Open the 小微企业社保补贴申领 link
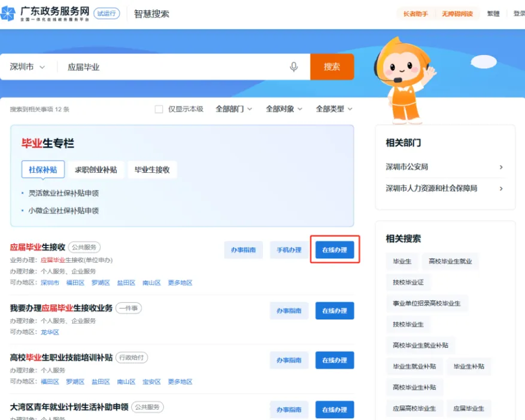 (63, 211)
